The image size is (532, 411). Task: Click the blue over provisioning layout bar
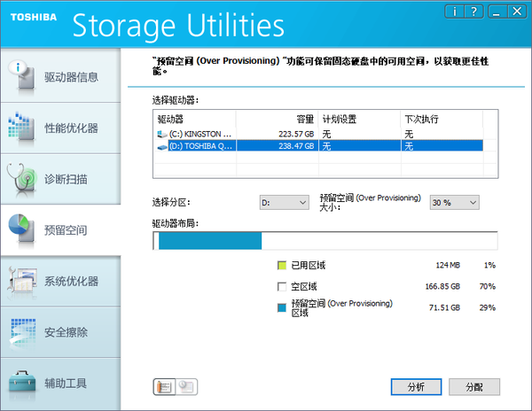(x=210, y=241)
